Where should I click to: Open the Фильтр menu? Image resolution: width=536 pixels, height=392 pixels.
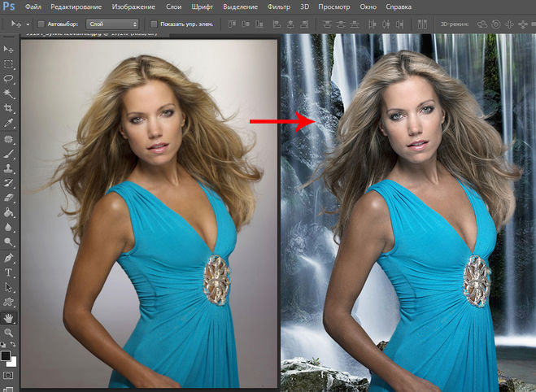[279, 7]
